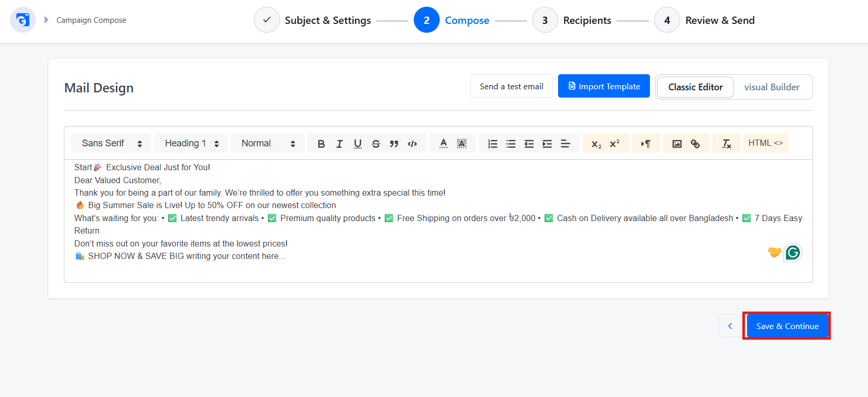
Task: Apply italic formatting to text
Action: tap(340, 144)
